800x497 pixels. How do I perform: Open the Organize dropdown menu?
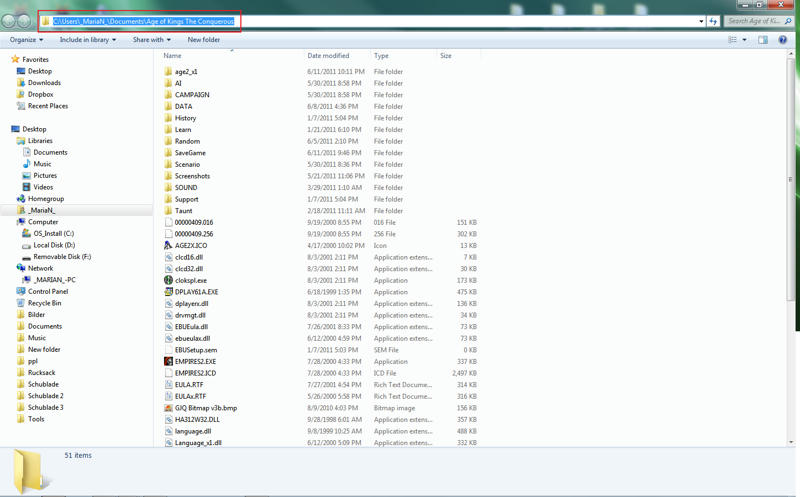pos(26,40)
